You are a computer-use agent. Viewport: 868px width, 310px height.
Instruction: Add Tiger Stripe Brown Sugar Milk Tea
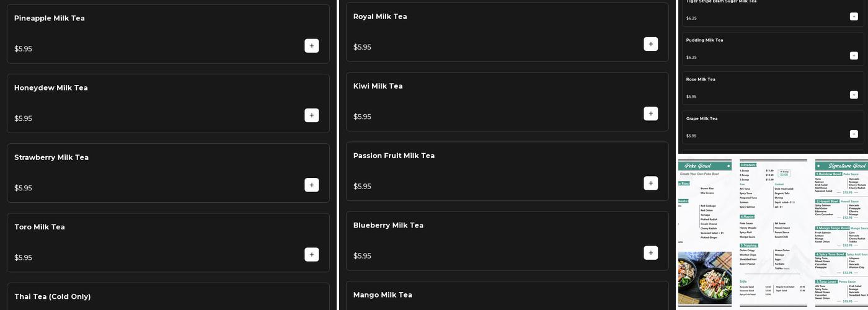[x=854, y=17]
